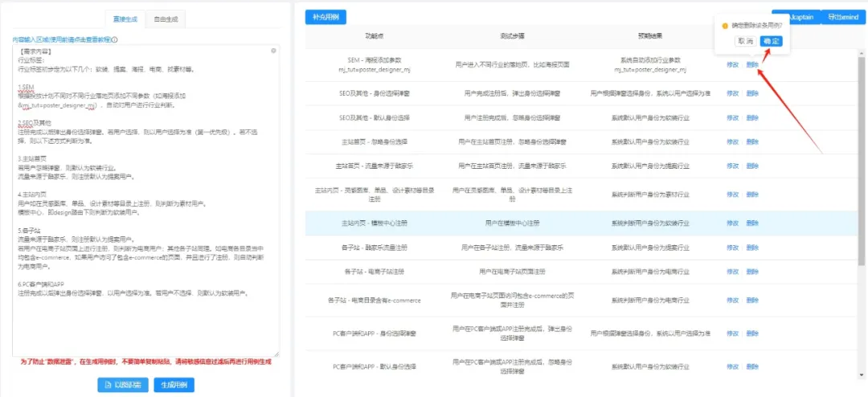Image resolution: width=868 pixels, height=397 pixels.
Task: Click 修改 for 主站内页 - 灵感图库 row
Action: tap(732, 194)
